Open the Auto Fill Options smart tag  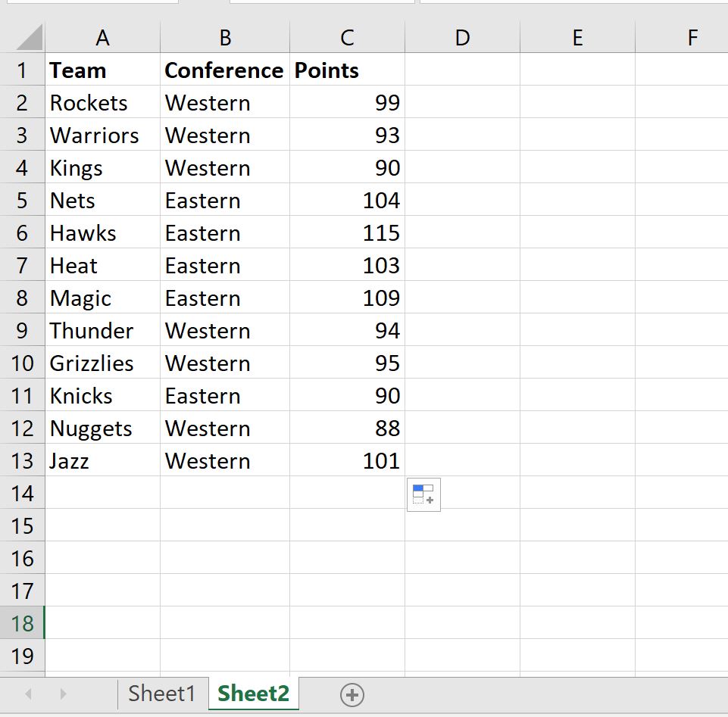point(423,494)
